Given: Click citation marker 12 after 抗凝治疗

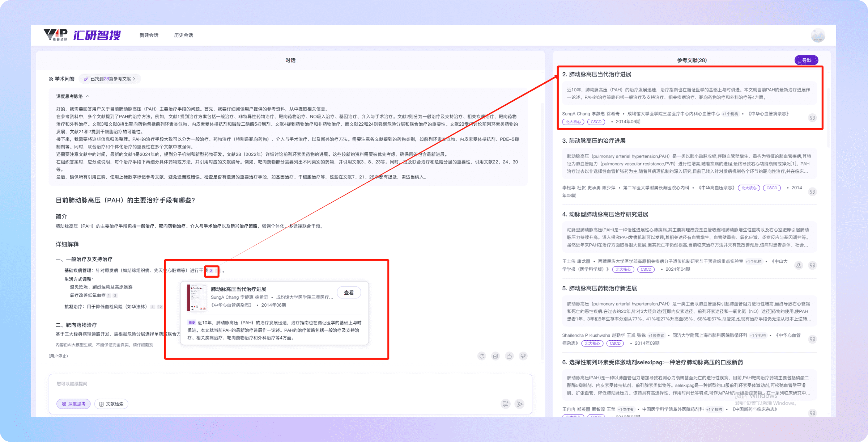Looking at the screenshot, I should tap(160, 307).
